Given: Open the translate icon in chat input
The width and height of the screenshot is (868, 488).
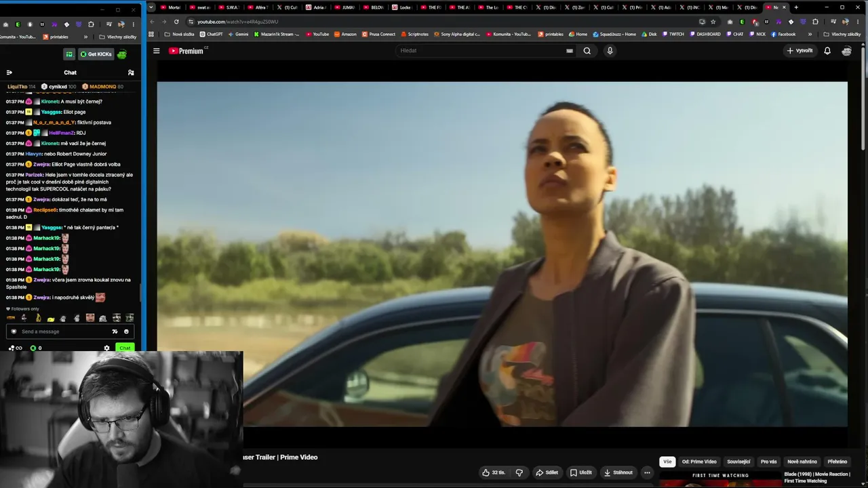Looking at the screenshot, I should pyautogui.click(x=115, y=331).
